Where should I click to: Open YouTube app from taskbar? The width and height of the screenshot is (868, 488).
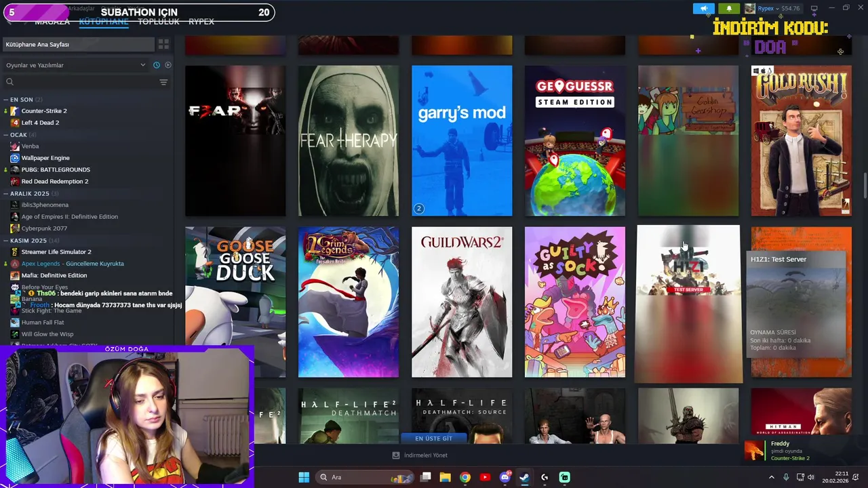(x=485, y=477)
